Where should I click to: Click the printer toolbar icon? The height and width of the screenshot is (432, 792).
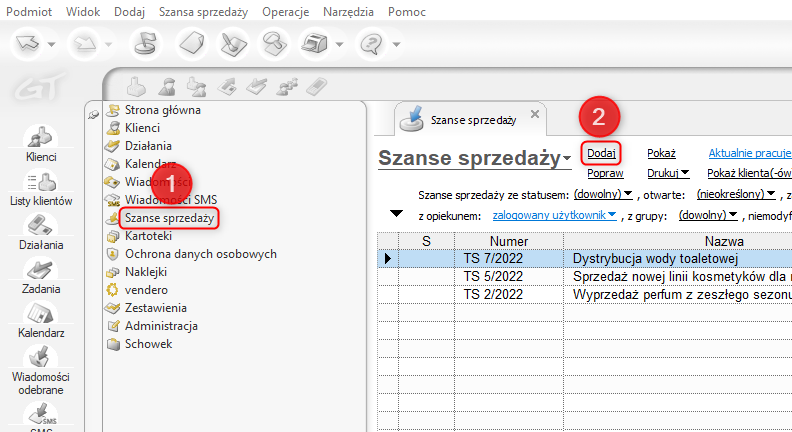[315, 44]
